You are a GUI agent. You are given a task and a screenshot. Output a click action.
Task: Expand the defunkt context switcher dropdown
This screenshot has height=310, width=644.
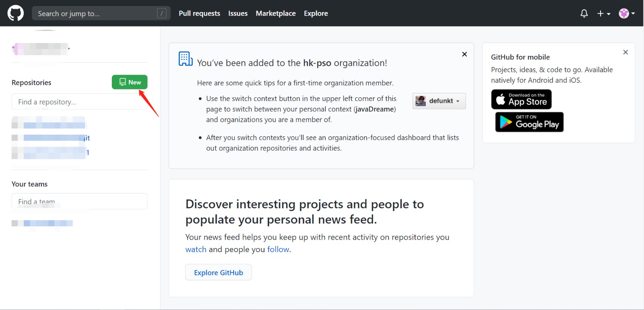[x=439, y=101]
